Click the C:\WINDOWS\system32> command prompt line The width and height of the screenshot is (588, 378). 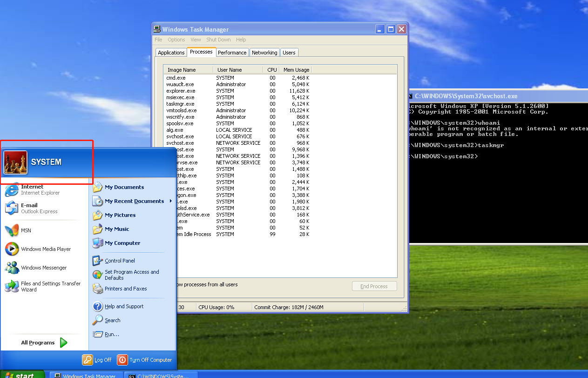point(444,156)
